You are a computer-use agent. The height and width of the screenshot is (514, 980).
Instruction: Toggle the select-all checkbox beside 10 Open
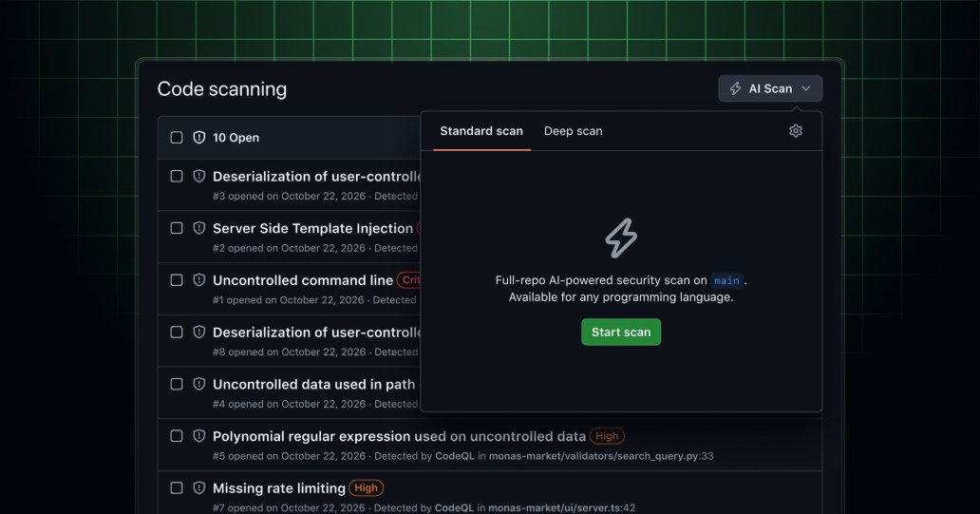tap(177, 137)
